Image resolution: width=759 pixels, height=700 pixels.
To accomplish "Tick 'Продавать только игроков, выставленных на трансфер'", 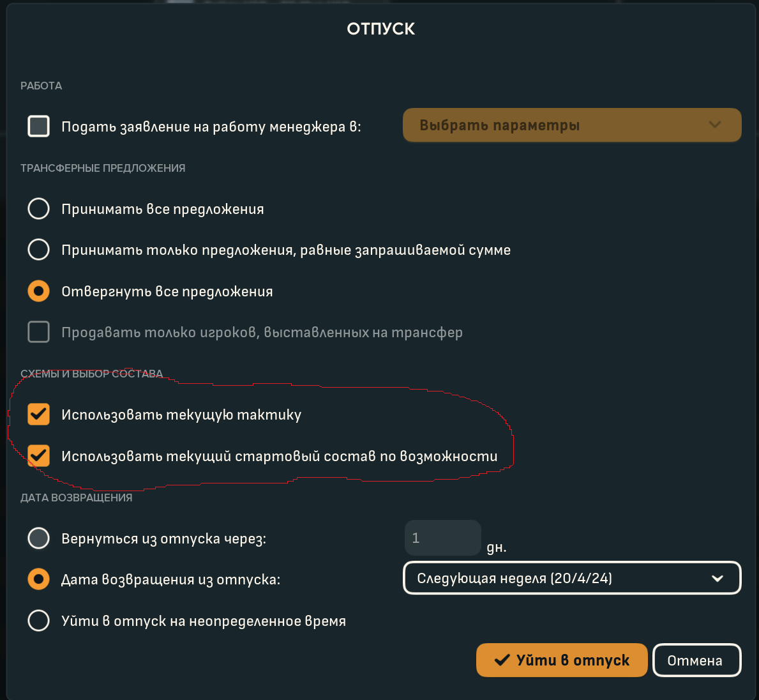I will pyautogui.click(x=39, y=332).
